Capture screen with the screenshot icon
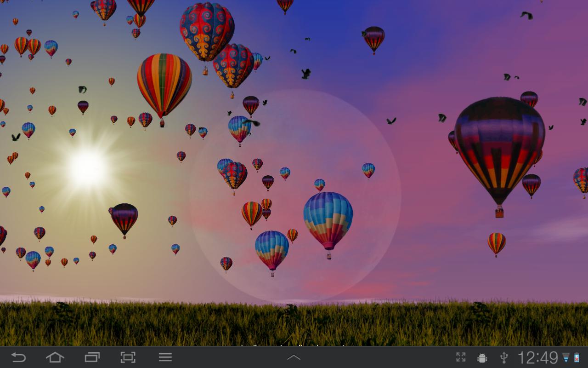This screenshot has height=368, width=588. 128,357
